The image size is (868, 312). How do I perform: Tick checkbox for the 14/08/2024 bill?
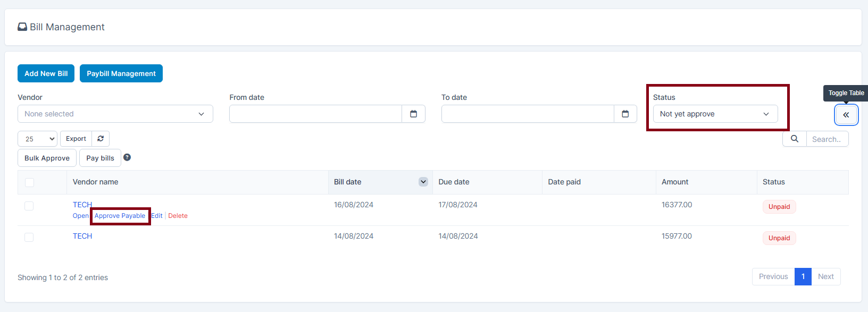(29, 237)
